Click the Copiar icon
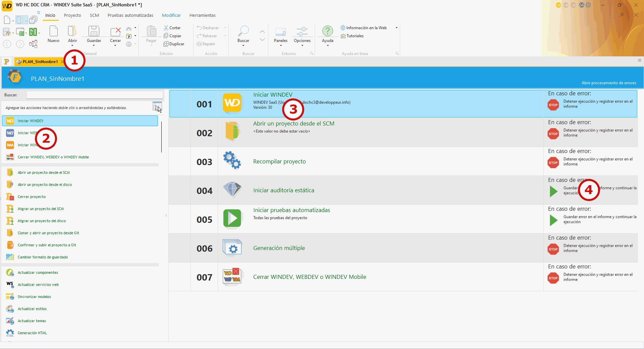The height and width of the screenshot is (349, 644). 166,36
